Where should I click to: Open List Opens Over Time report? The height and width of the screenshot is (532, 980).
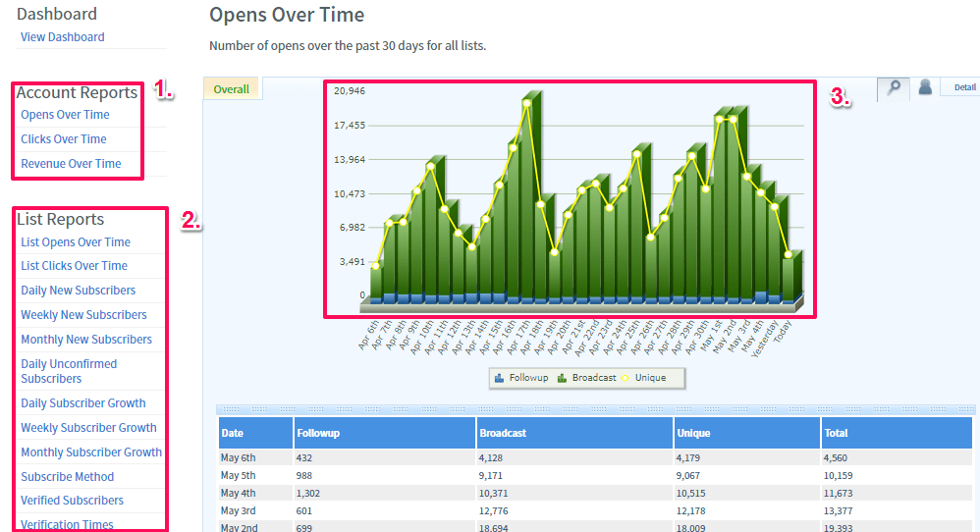click(76, 242)
